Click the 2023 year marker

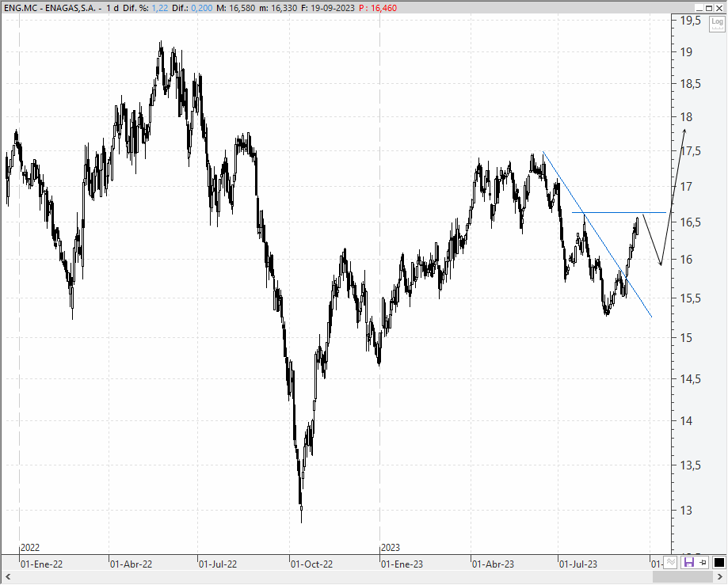pos(391,548)
